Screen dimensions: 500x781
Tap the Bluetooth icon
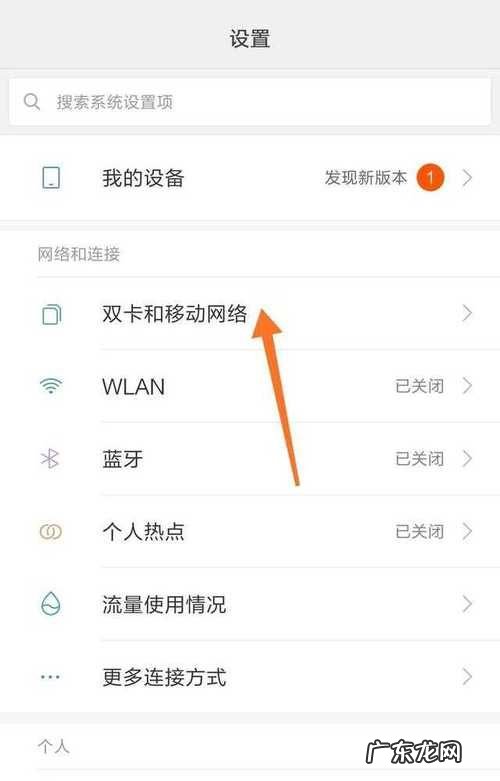50,458
